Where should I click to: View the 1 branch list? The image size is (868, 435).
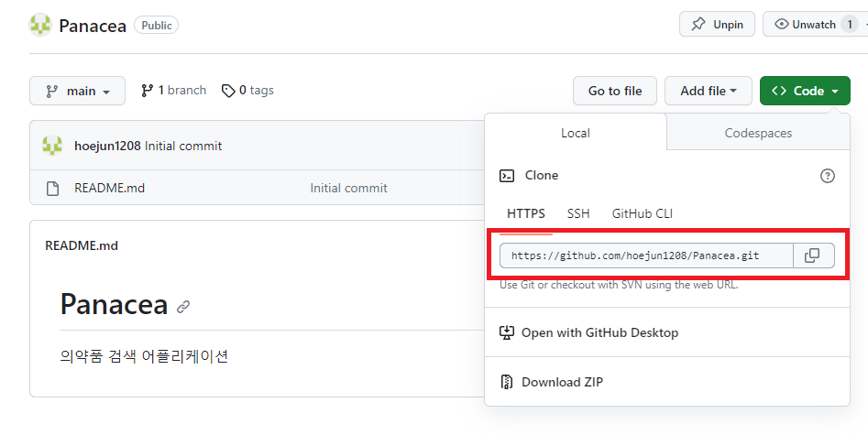(x=174, y=91)
